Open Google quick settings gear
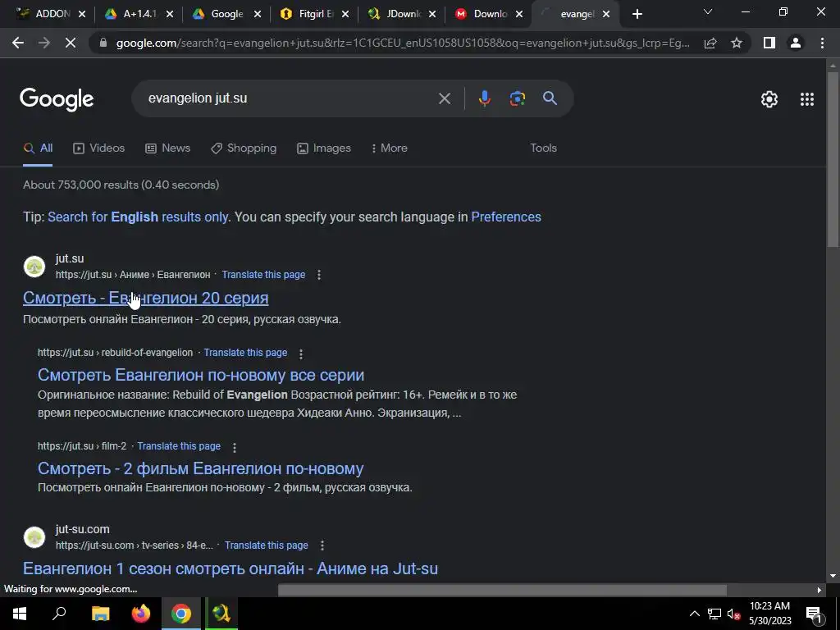Screen dimensions: 840x630 769,99
